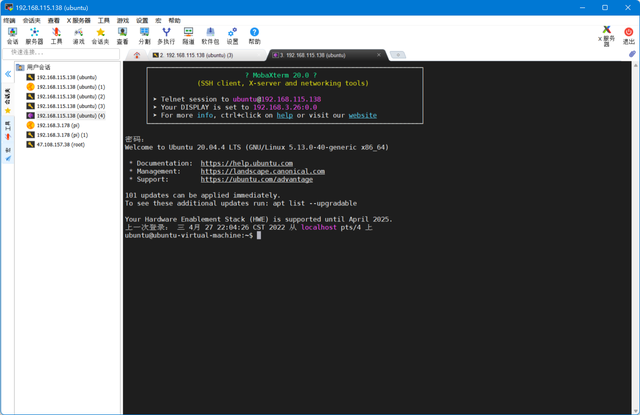Screen dimensions: 640x415
Task: Click the blue 帮助 question-mark toolbar icon
Action: [x=254, y=36]
